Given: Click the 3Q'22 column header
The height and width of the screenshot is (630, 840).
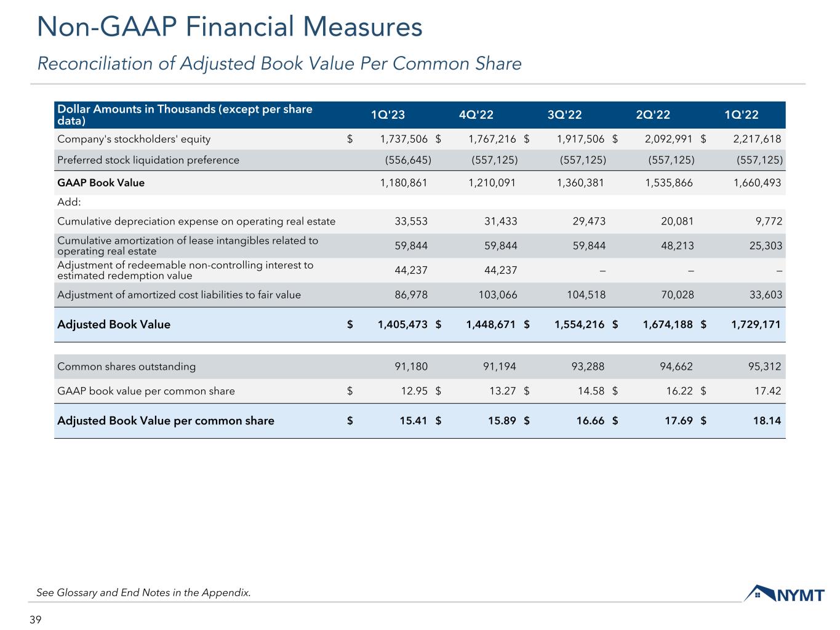Looking at the screenshot, I should point(564,114).
